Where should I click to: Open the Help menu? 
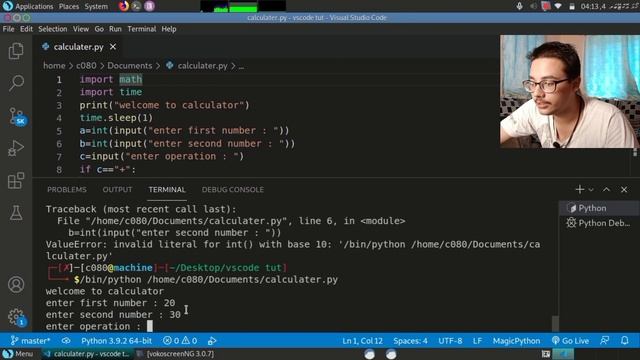click(169, 29)
